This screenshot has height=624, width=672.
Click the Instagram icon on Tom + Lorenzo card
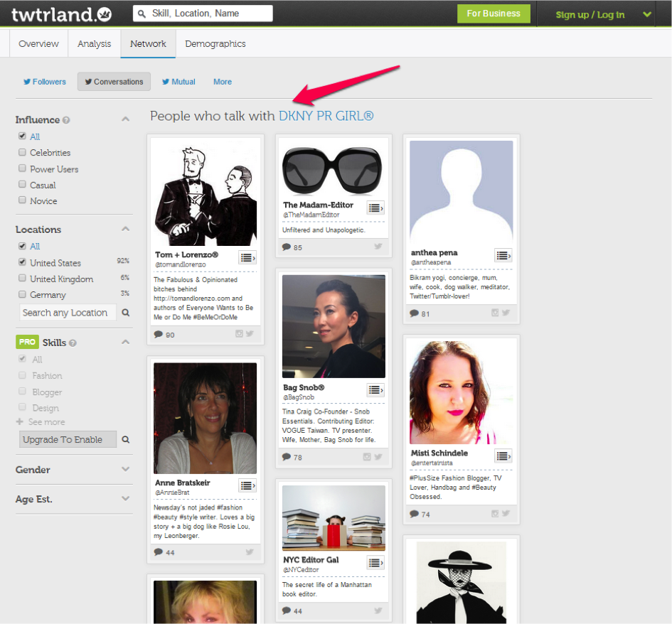(x=239, y=333)
